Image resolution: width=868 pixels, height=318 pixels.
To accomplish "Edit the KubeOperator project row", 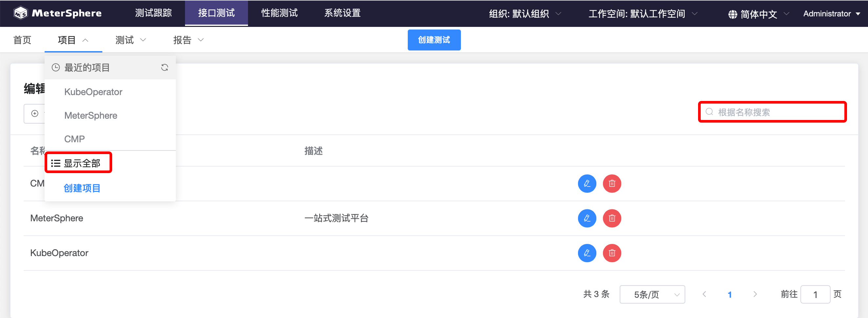I will 587,253.
